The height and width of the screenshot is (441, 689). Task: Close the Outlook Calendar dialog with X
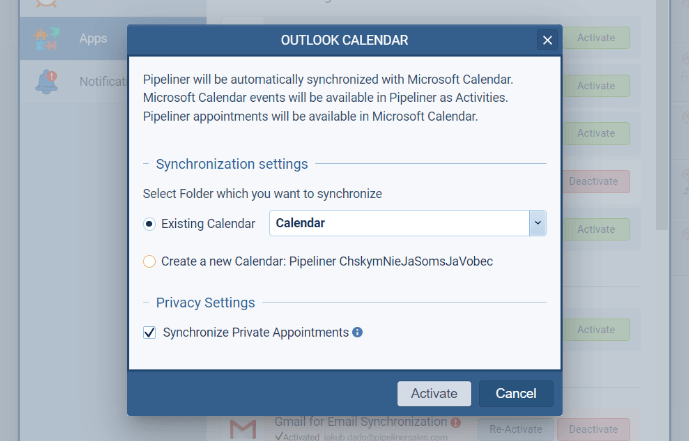(547, 40)
